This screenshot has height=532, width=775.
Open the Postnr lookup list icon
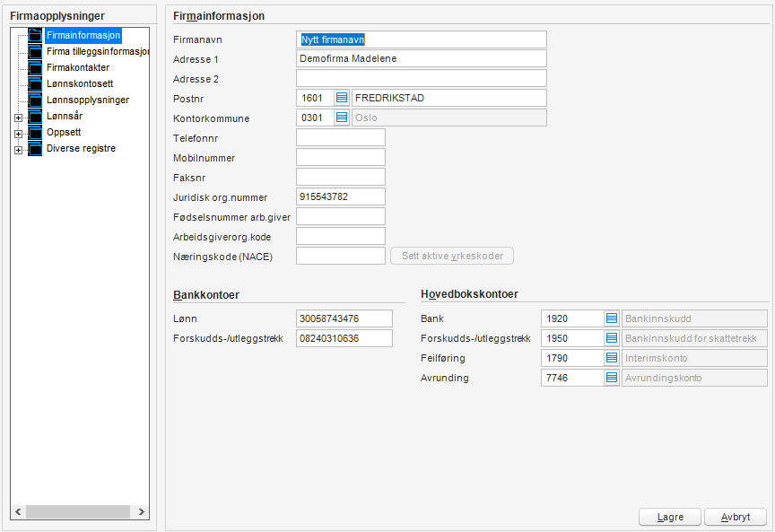(342, 98)
